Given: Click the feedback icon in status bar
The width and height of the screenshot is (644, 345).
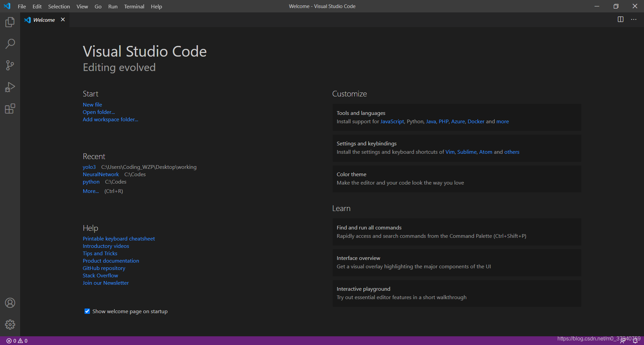Looking at the screenshot, I should point(623,341).
